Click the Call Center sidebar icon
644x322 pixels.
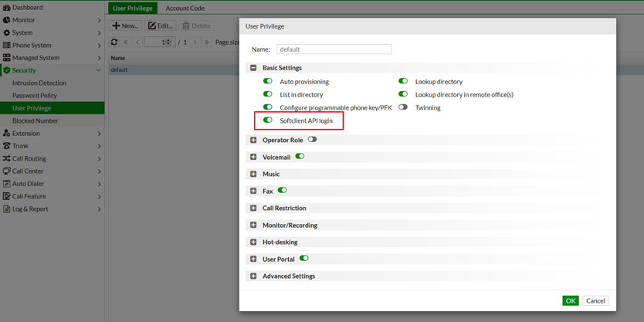[x=6, y=171]
